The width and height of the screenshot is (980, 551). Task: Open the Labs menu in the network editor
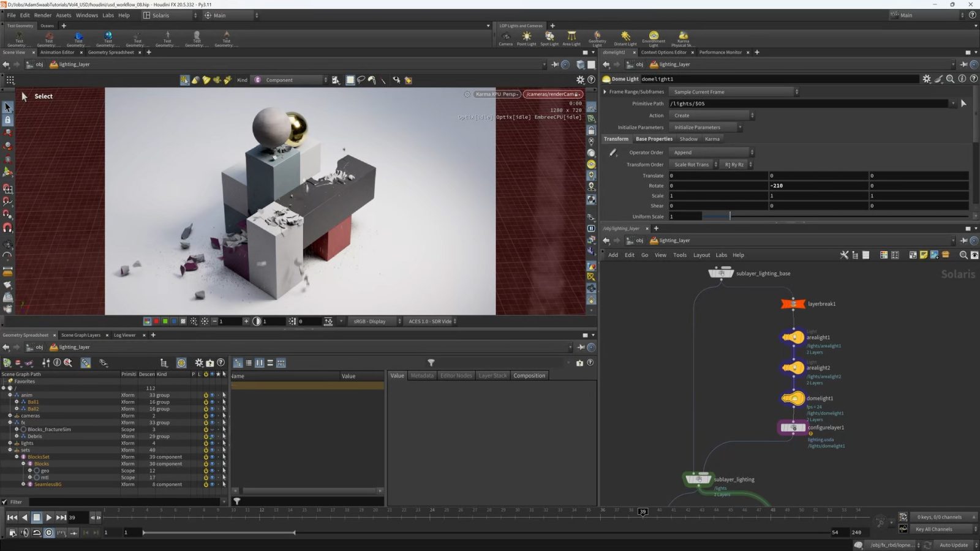click(721, 255)
